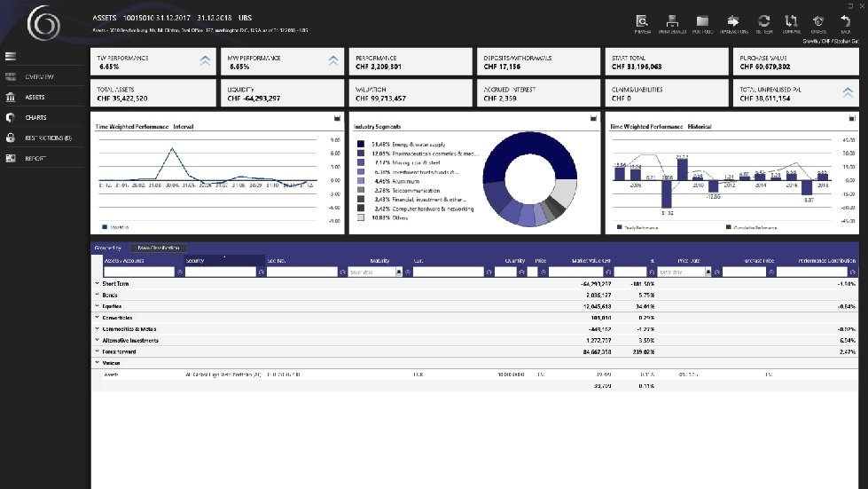
Task: Open the hamburger menu in the sidebar
Action: [x=11, y=57]
